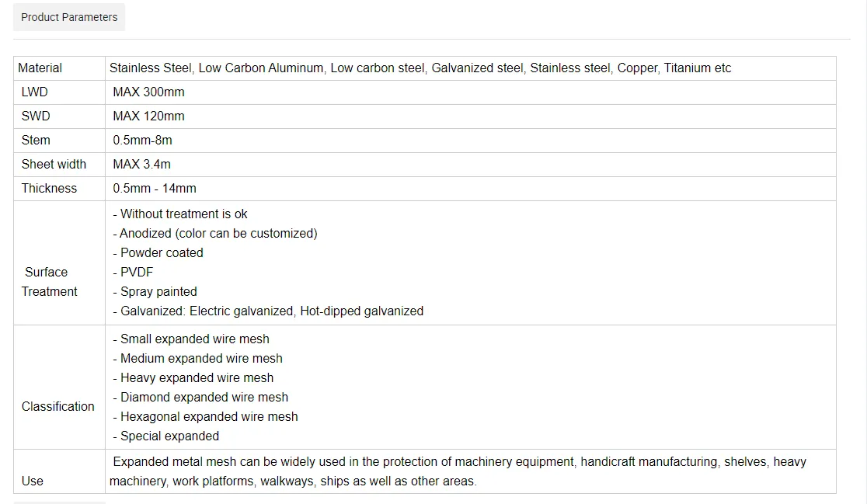The image size is (867, 504).
Task: Click the MAX 300mm value
Action: [x=148, y=92]
